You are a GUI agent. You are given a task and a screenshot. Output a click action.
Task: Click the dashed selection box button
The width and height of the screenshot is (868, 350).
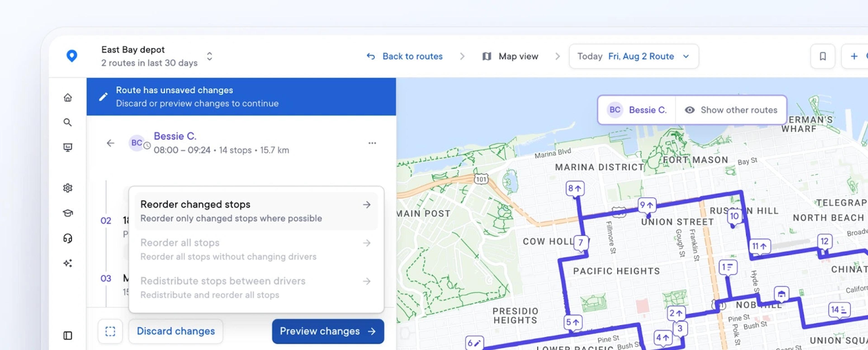[x=110, y=331]
